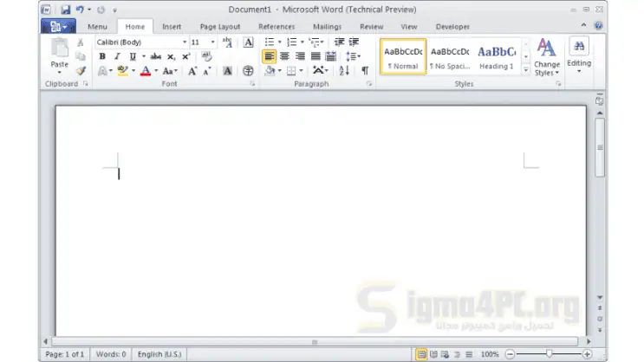
Task: Open the Numbering list dropdown
Action: 302,42
